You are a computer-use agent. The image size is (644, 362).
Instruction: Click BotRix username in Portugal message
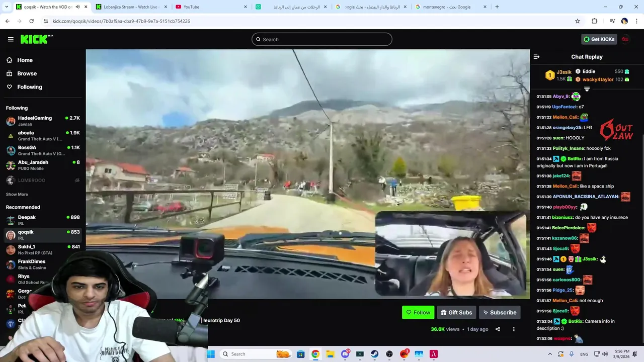575,158
